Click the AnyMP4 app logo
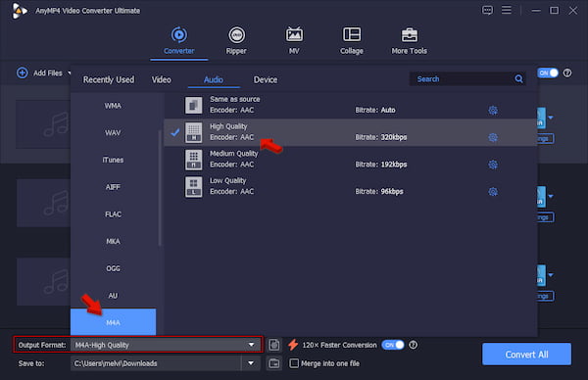Viewport: 588px width, 380px height. (19, 11)
